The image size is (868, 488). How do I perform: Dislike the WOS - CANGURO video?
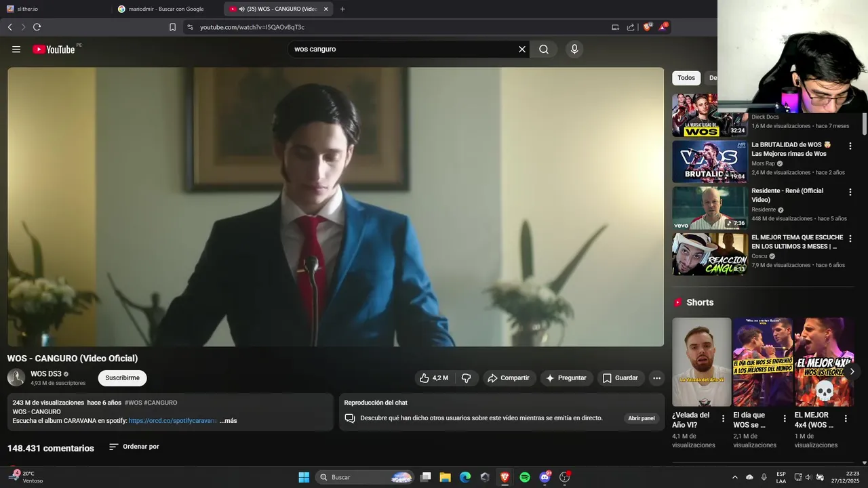466,378
